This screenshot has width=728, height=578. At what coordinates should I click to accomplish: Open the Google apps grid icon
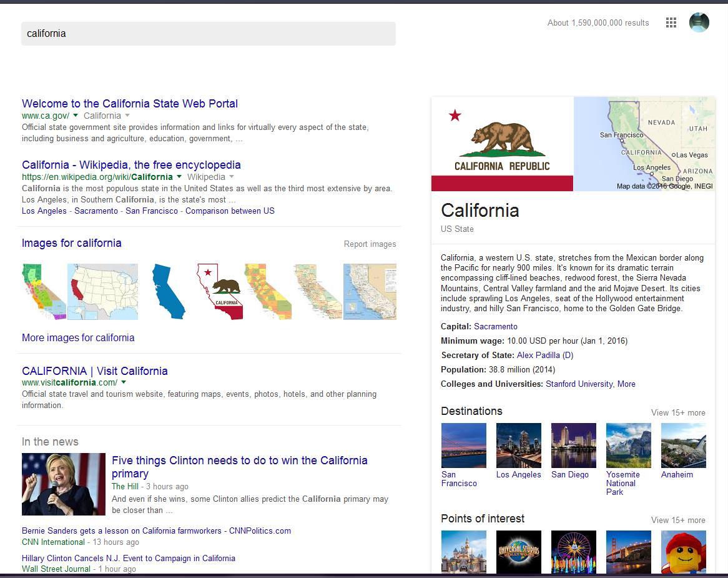(x=671, y=22)
